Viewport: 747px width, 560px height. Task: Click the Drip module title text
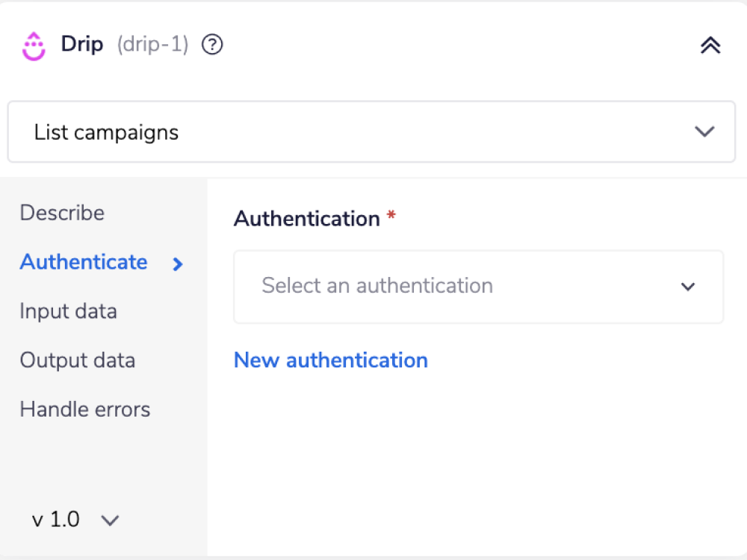tap(81, 45)
